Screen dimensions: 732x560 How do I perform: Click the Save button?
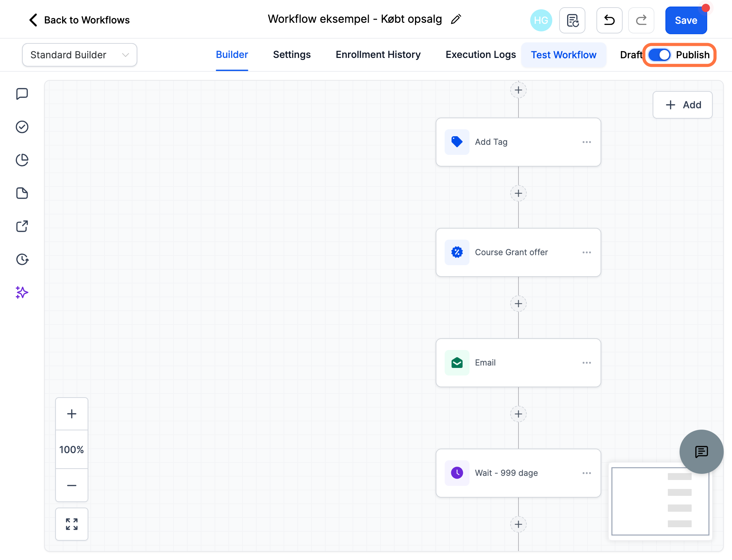coord(686,20)
